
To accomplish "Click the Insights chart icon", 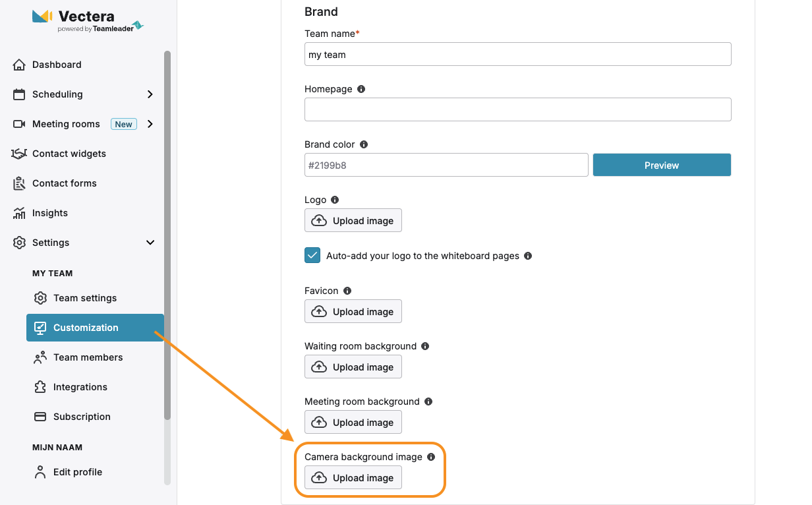I will (x=19, y=213).
